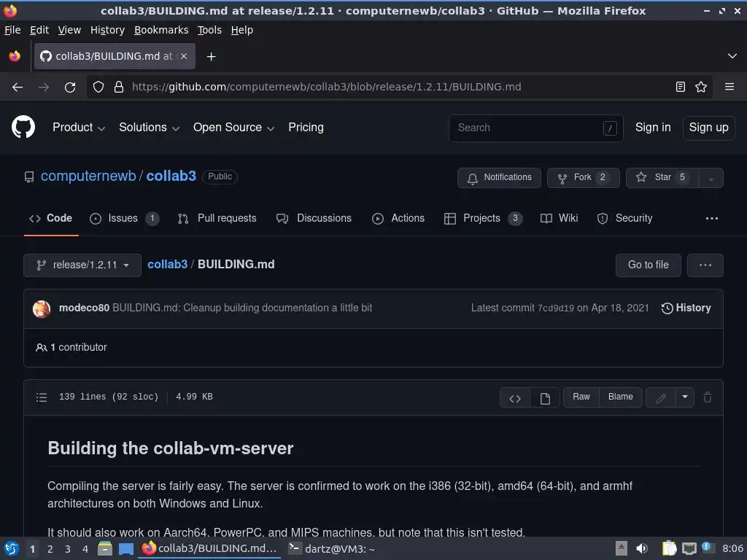
Task: Open the Tools menu
Action: 209,30
